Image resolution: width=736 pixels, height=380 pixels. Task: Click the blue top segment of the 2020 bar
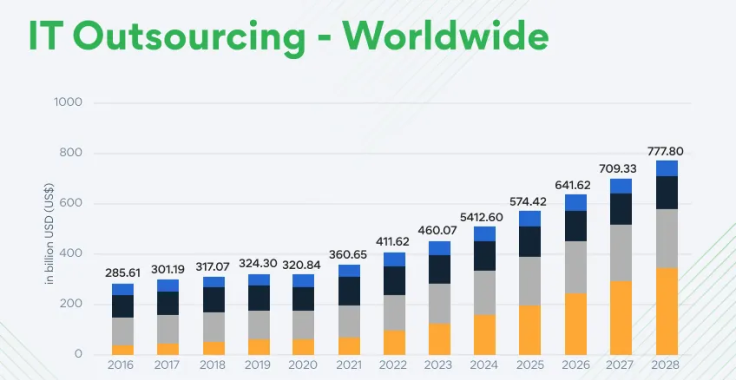pos(303,281)
